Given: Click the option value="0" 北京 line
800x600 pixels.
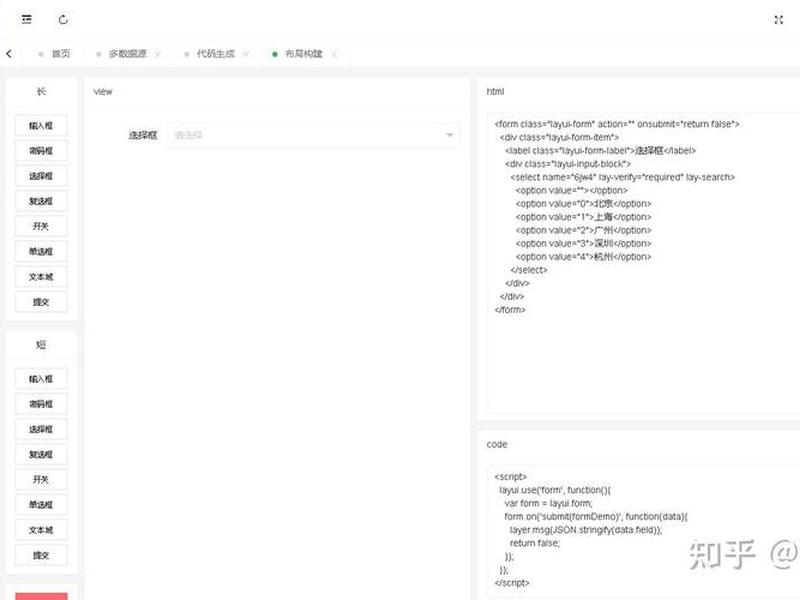Looking at the screenshot, I should (x=583, y=204).
